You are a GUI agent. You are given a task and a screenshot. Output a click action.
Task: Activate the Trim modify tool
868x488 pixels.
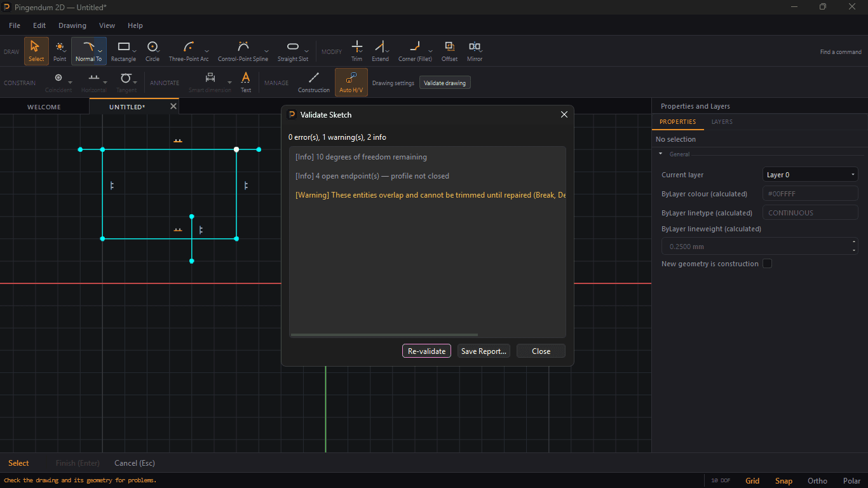[x=357, y=51]
